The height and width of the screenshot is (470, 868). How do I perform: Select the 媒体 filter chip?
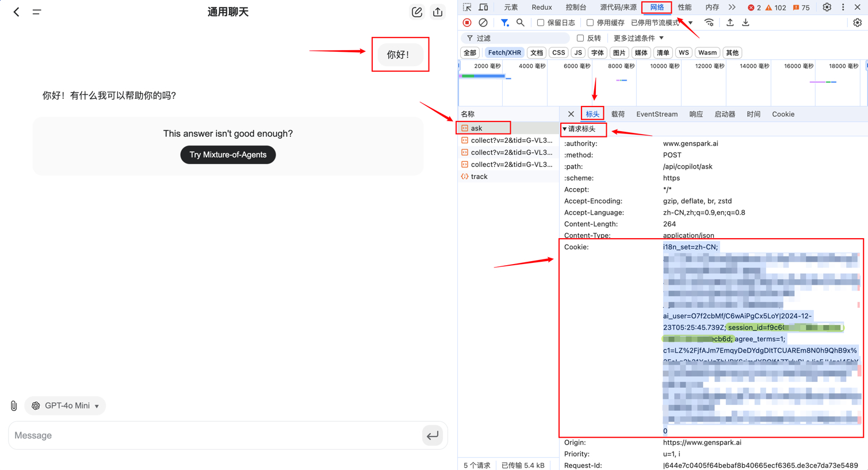point(641,52)
